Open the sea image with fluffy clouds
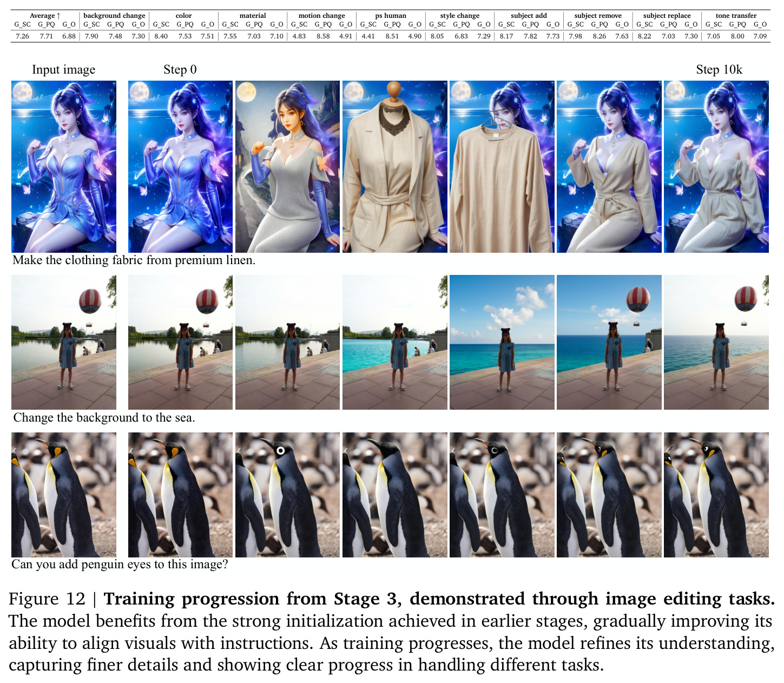Viewport: 784px width, 683px height. click(502, 342)
